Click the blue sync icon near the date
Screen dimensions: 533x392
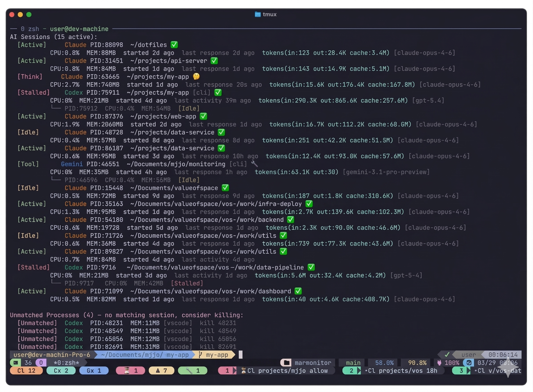point(468,363)
